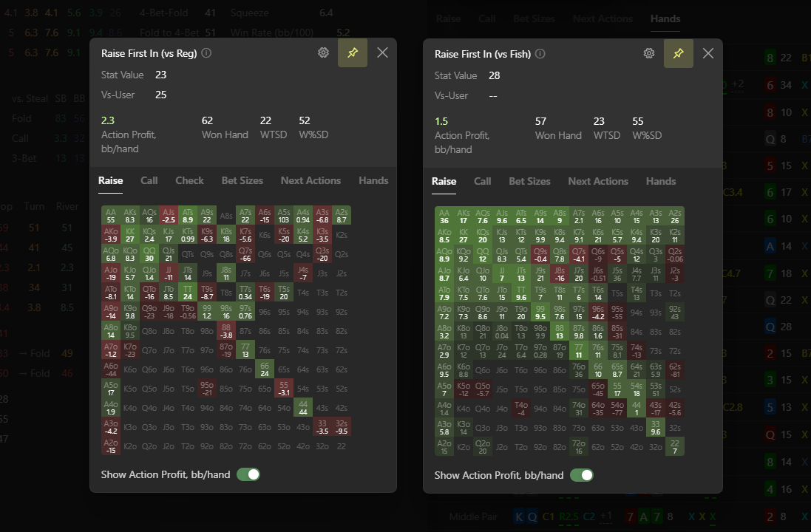Viewport: 811px width, 532px height.
Task: Close the Raise First In (vs Reg) popup
Action: (x=382, y=52)
